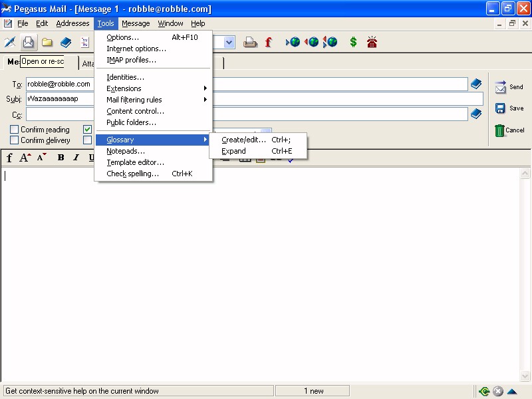Uncheck the green-checked checkbox beside Confirm reading
The width and height of the screenshot is (532, 399).
pos(87,129)
